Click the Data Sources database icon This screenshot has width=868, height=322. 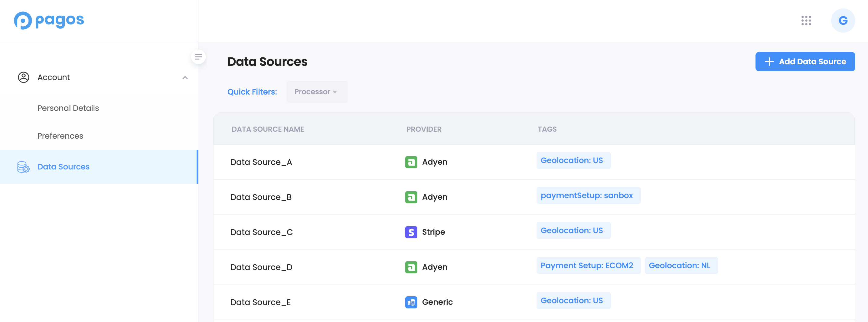23,167
